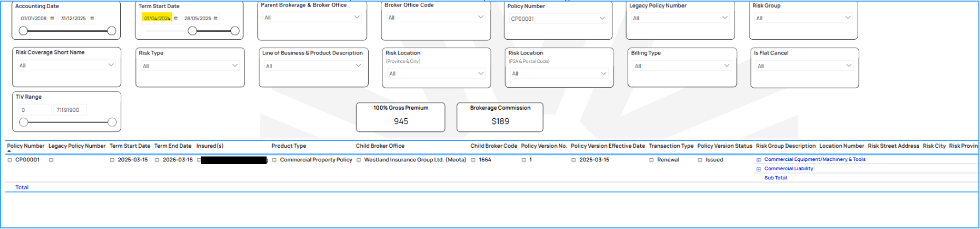Sort by Transaction Type column header

click(x=671, y=146)
